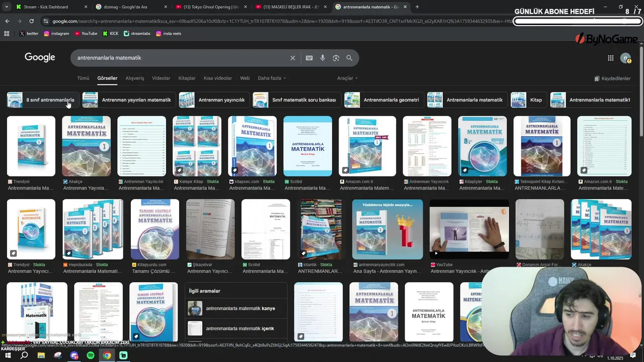644x362 pixels.
Task: Open the antrenmanyayincilik.com Ana Sayfa thumbnail
Action: click(x=387, y=229)
